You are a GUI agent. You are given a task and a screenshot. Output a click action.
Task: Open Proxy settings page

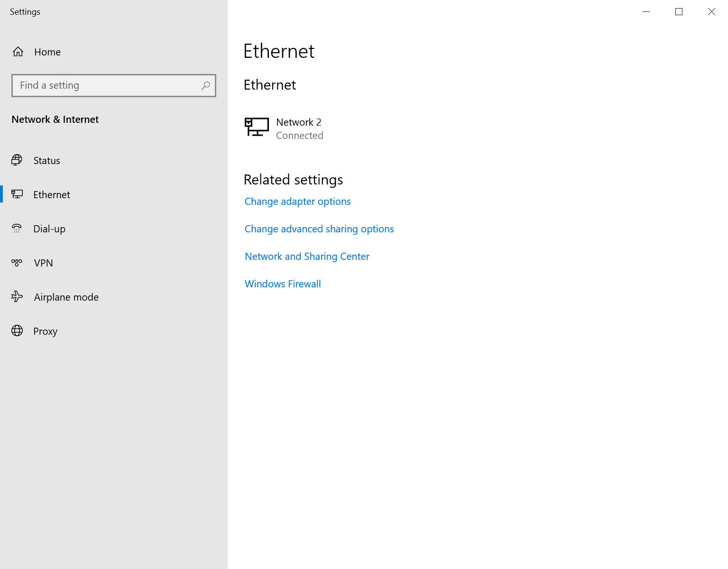point(46,331)
